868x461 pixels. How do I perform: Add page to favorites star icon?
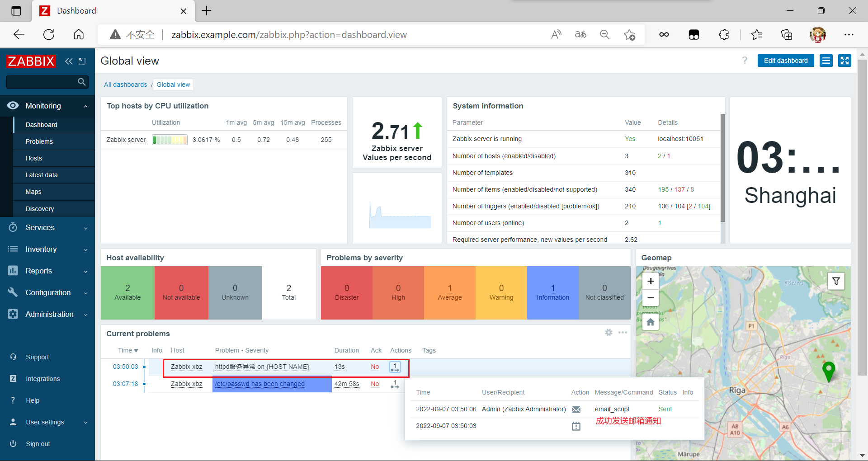click(x=629, y=34)
